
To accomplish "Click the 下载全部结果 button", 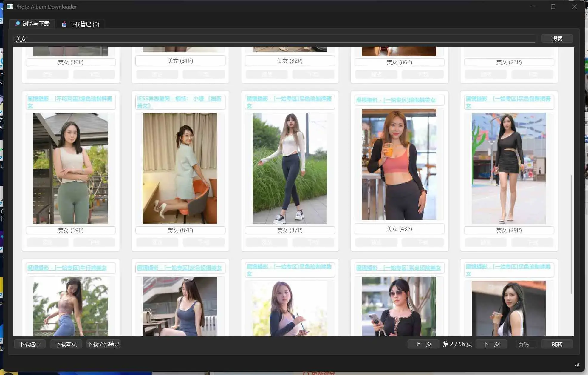I will pos(103,344).
